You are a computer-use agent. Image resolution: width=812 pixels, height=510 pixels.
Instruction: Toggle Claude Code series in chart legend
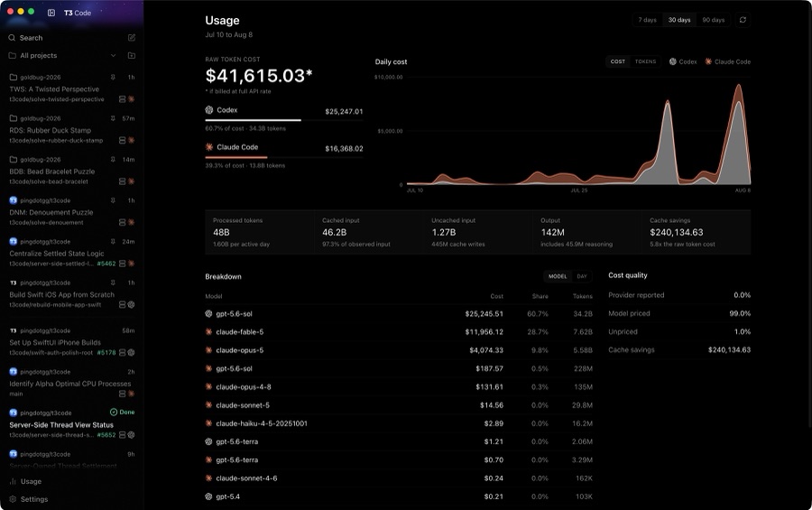[727, 61]
